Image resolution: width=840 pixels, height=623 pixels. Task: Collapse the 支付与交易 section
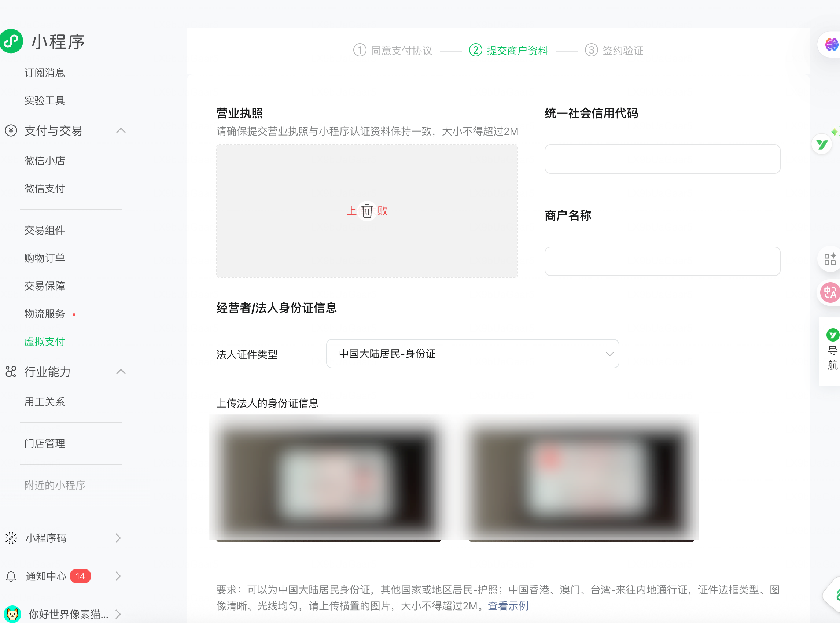tap(121, 131)
